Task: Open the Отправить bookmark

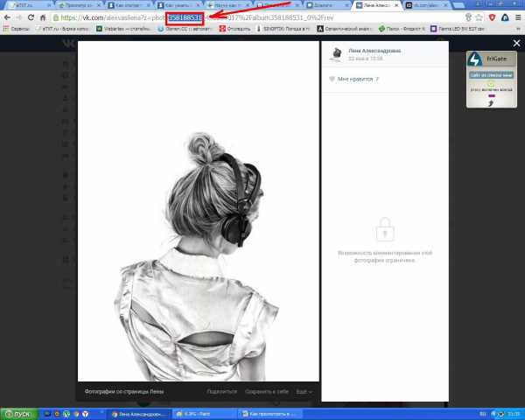Action: [x=235, y=29]
